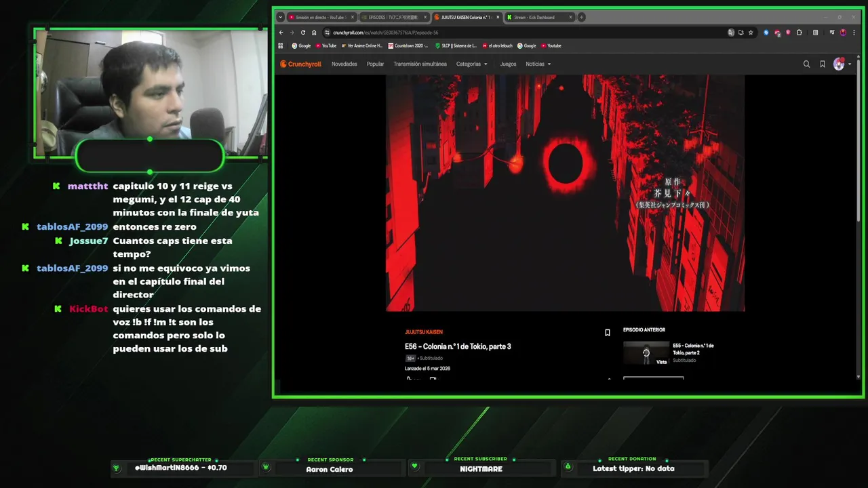This screenshot has width=868, height=488.
Task: View site information icon in address bar
Action: click(327, 33)
